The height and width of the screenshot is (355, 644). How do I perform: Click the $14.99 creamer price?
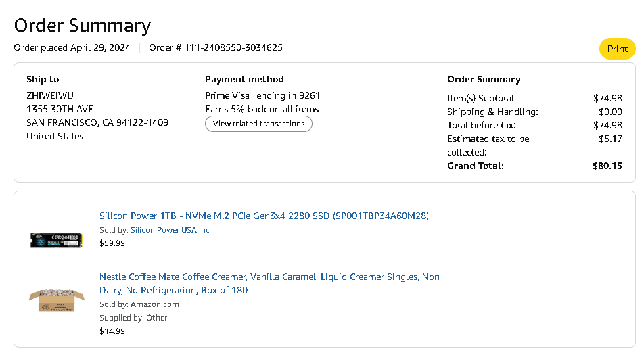tap(112, 331)
